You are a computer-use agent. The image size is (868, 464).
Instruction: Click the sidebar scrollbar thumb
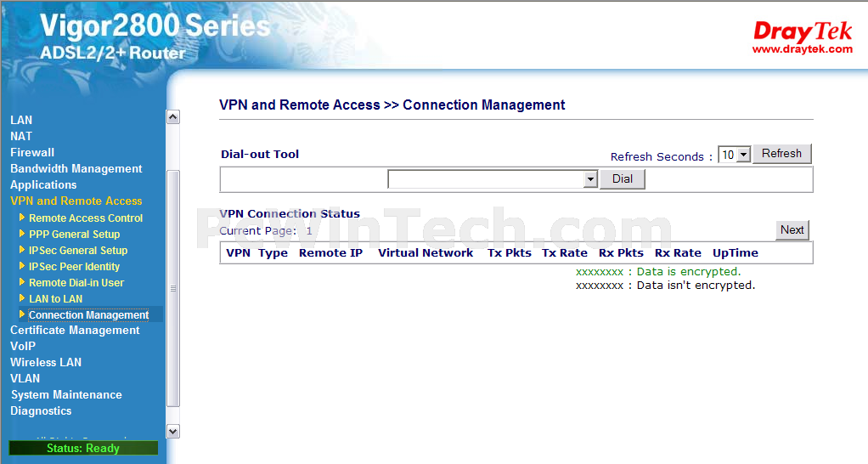tap(172, 288)
